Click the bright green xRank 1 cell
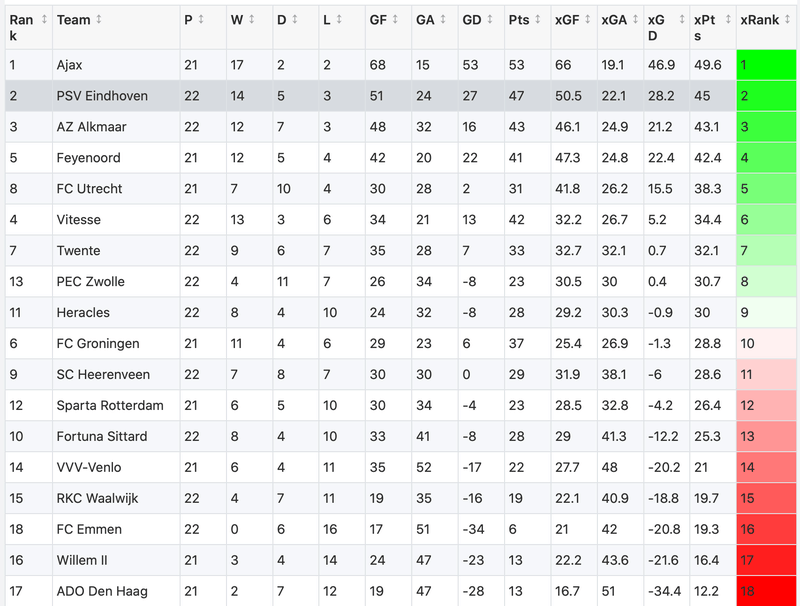The height and width of the screenshot is (606, 800). (766, 65)
